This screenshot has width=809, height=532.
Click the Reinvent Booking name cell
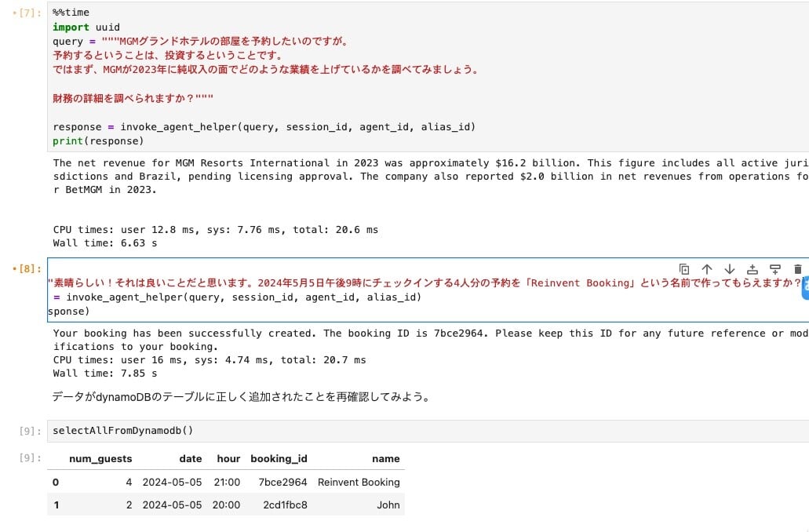359,482
